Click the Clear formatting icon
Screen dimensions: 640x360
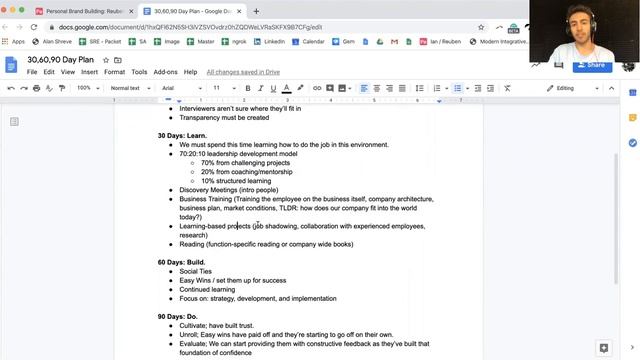[507, 88]
